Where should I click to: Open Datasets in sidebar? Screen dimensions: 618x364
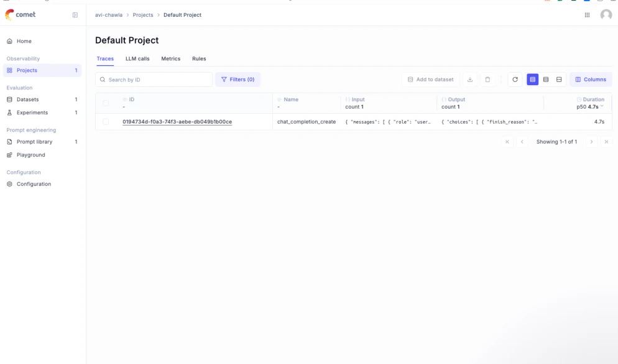pyautogui.click(x=42, y=99)
